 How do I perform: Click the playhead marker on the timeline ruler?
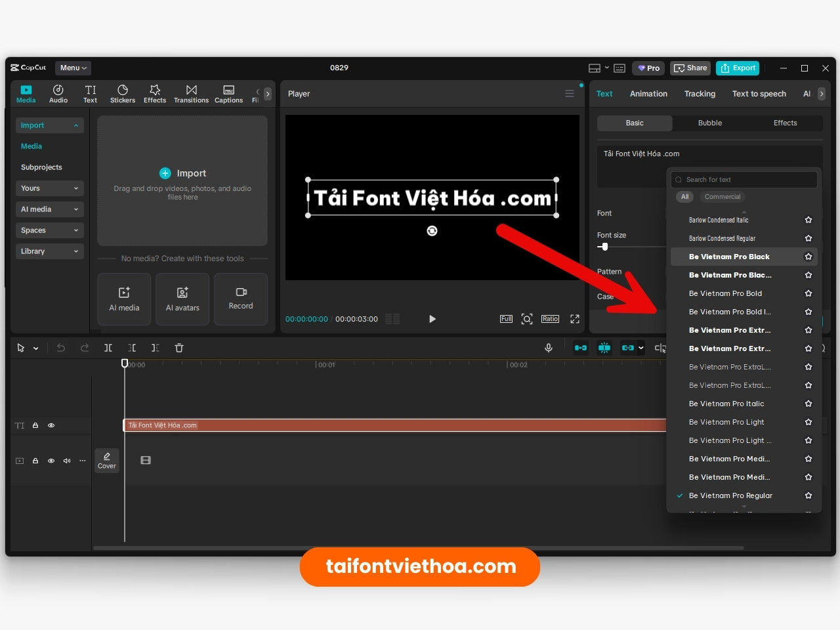[x=125, y=364]
